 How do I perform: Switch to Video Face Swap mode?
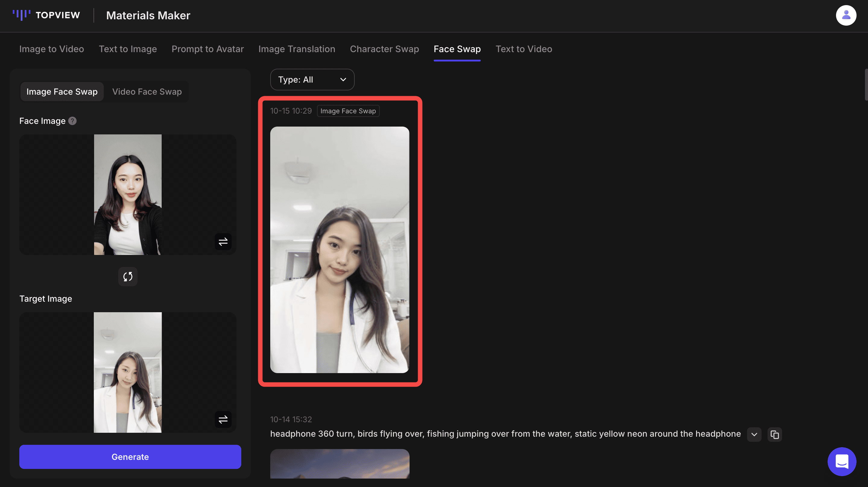(x=147, y=92)
